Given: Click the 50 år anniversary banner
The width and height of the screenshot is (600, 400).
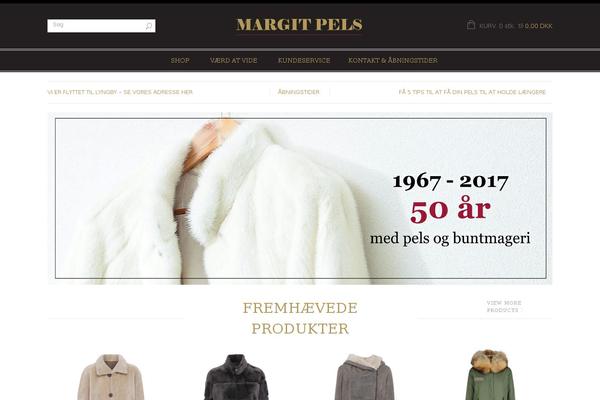Looking at the screenshot, I should [300, 198].
